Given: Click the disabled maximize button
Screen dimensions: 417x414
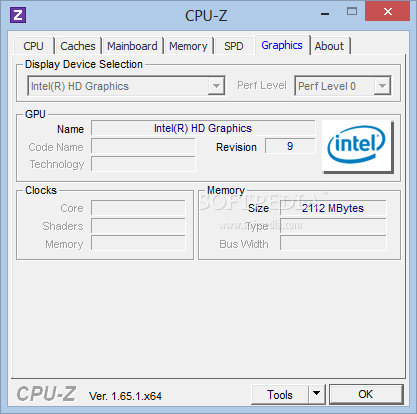Looking at the screenshot, I should pyautogui.click(x=352, y=12).
